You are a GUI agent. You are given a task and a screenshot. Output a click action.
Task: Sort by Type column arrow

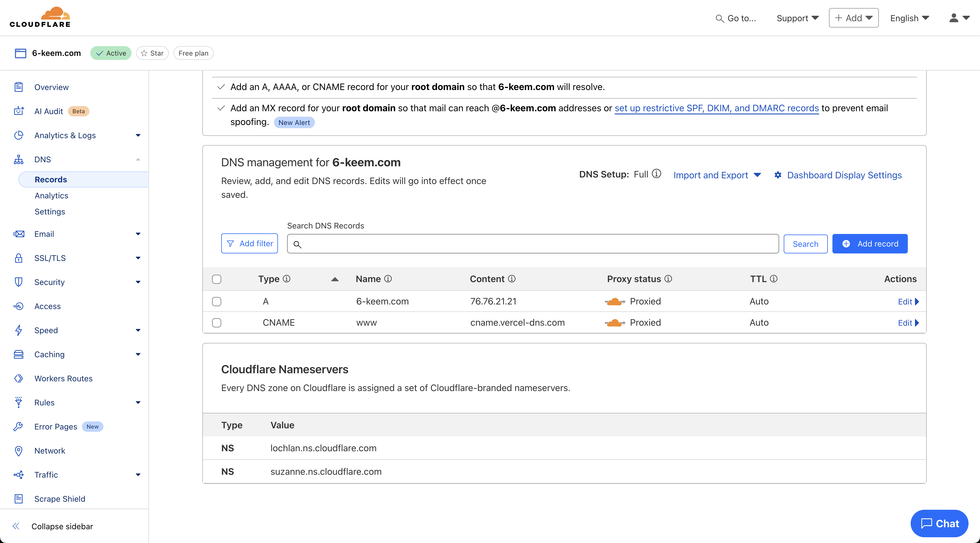pyautogui.click(x=335, y=279)
